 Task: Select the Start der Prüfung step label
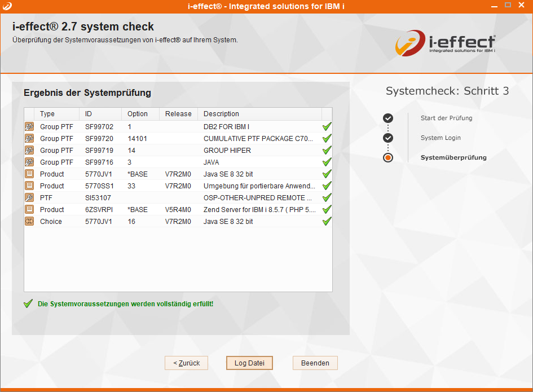446,118
